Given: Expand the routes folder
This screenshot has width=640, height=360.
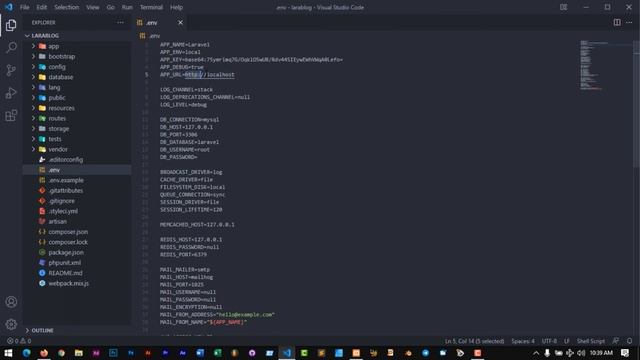Looking at the screenshot, I should point(77,118).
